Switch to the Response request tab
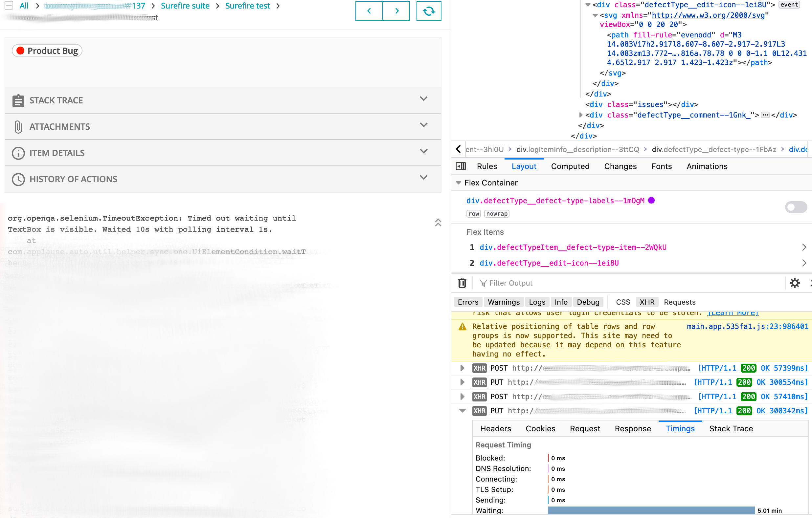812x518 pixels. click(633, 429)
